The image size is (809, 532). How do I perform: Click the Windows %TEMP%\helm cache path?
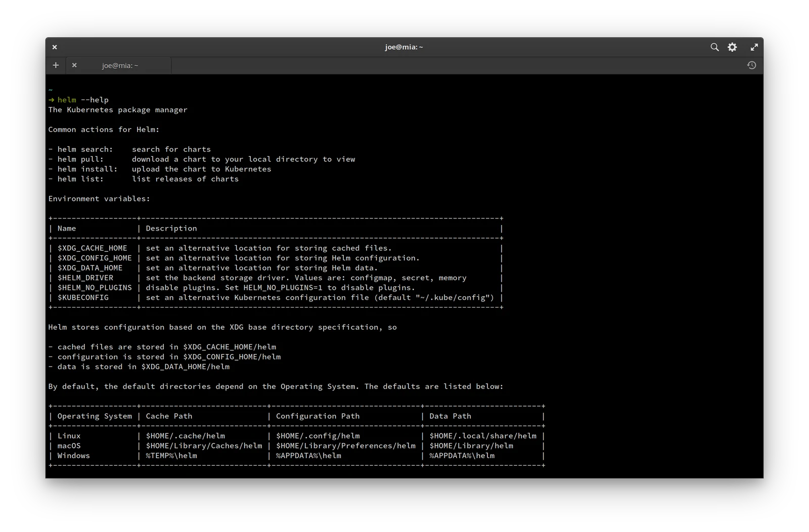171,456
